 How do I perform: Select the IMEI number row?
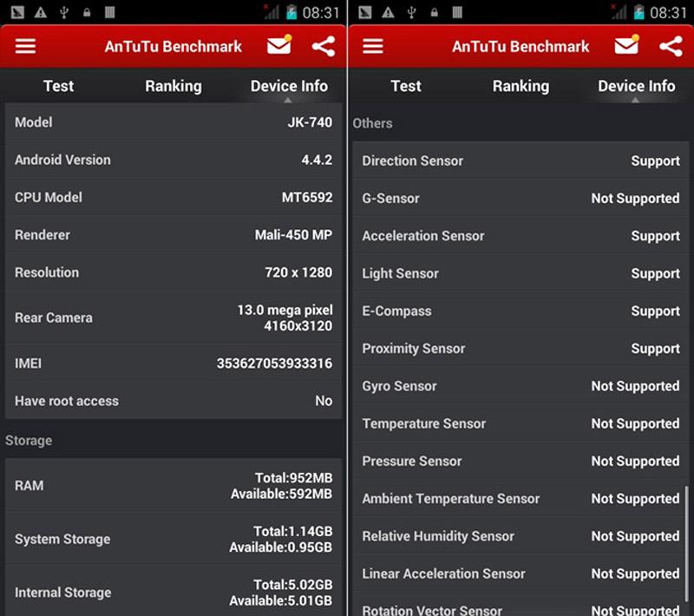pos(173,364)
